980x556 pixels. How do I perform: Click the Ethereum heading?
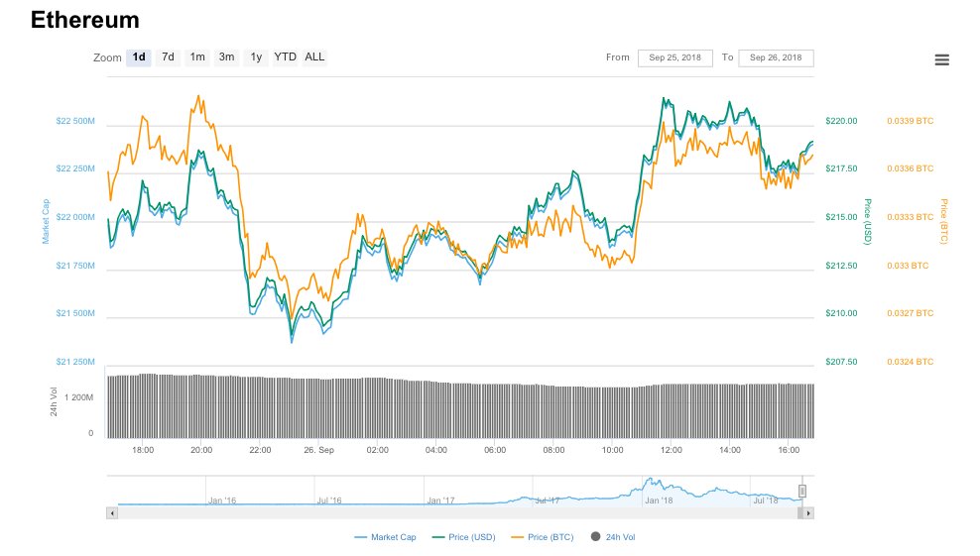click(85, 20)
